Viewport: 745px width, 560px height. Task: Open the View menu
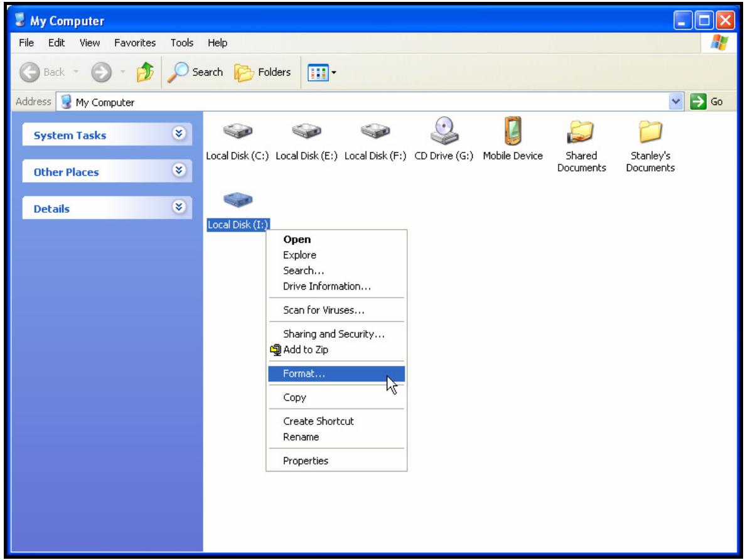tap(89, 43)
